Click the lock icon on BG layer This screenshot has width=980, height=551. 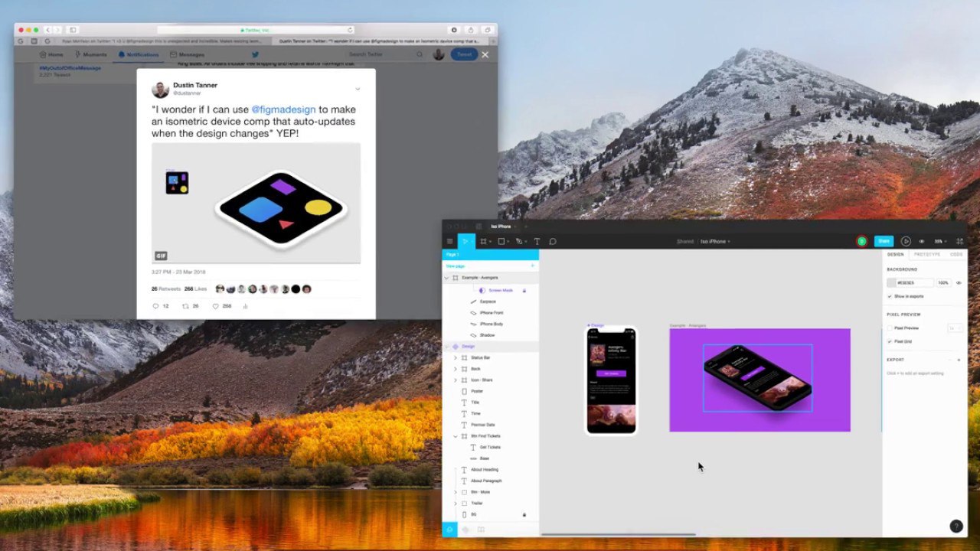524,514
